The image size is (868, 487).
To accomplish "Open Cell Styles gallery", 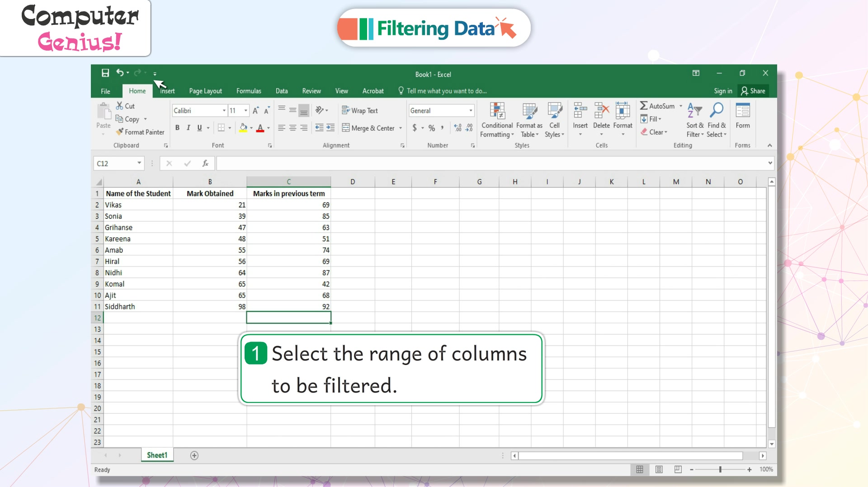I will 554,120.
